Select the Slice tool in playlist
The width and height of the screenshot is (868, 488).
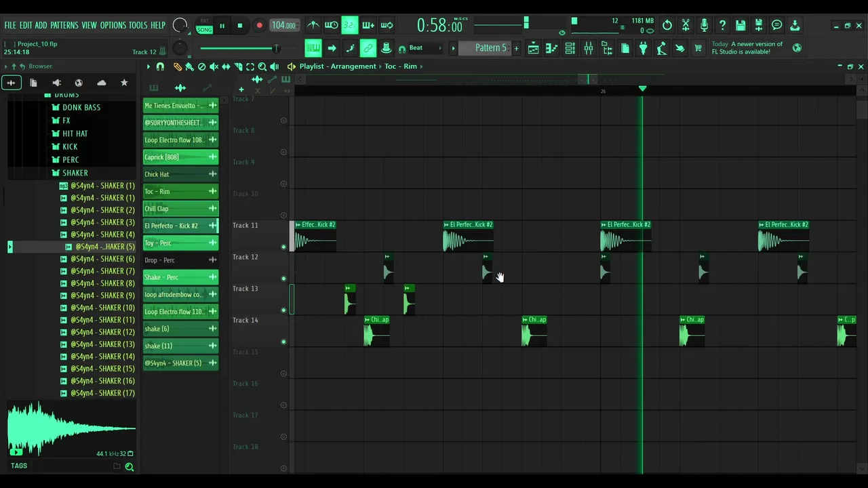[x=238, y=66]
